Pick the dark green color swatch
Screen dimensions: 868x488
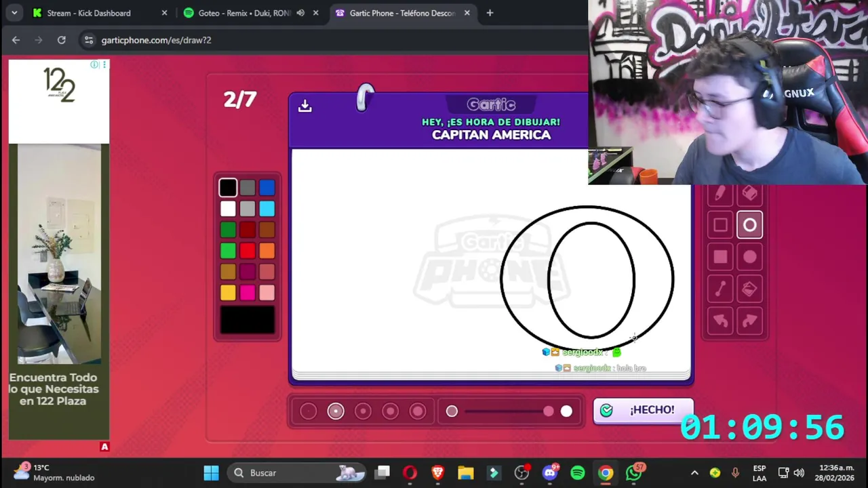[228, 230]
